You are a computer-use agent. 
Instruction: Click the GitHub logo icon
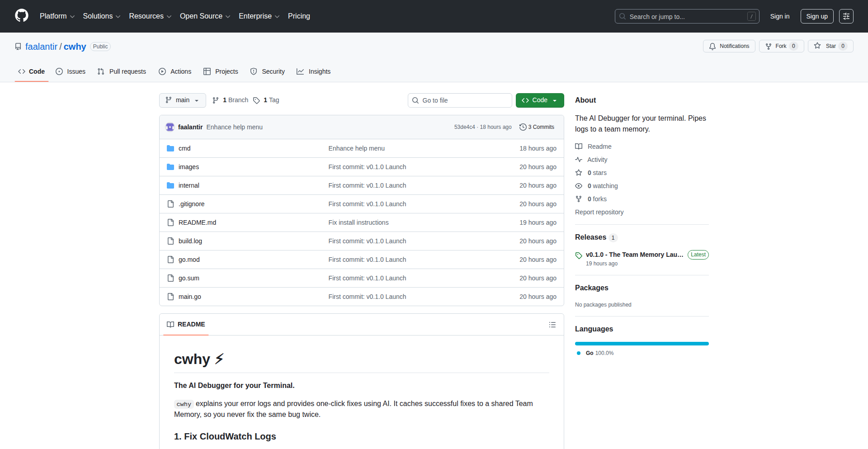pyautogui.click(x=22, y=16)
